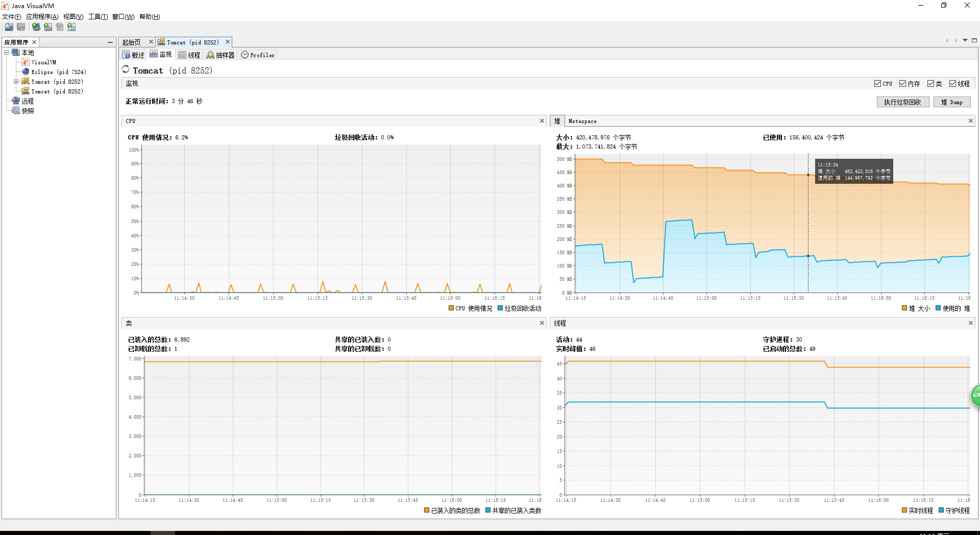Close the 起始页 tab

[151, 42]
